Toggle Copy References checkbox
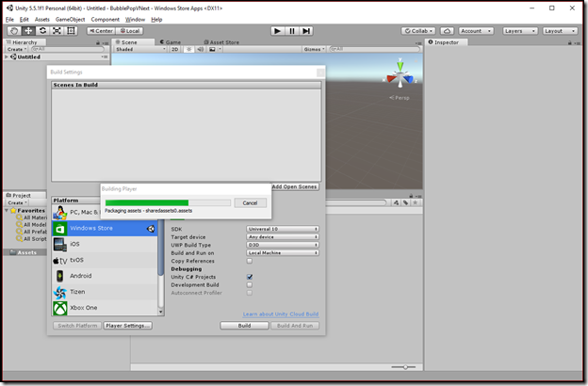 coord(250,261)
